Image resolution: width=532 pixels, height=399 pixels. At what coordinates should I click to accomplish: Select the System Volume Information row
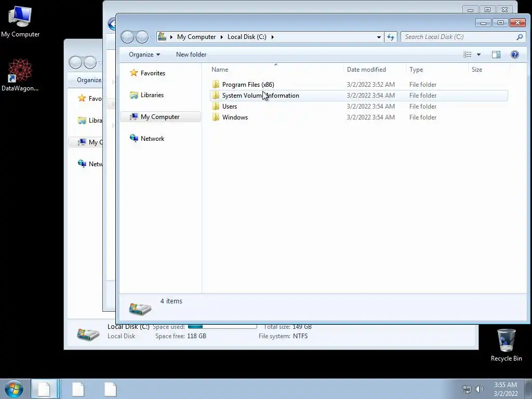[358, 96]
